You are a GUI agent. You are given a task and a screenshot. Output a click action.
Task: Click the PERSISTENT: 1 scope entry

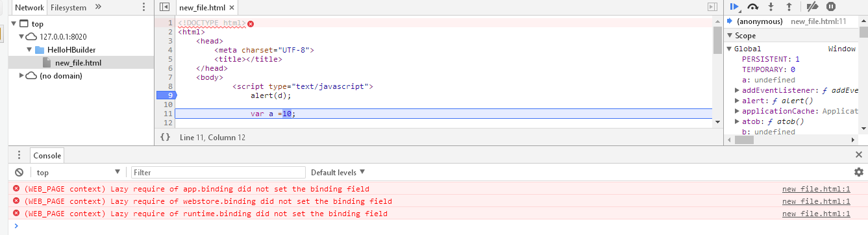(x=771, y=59)
